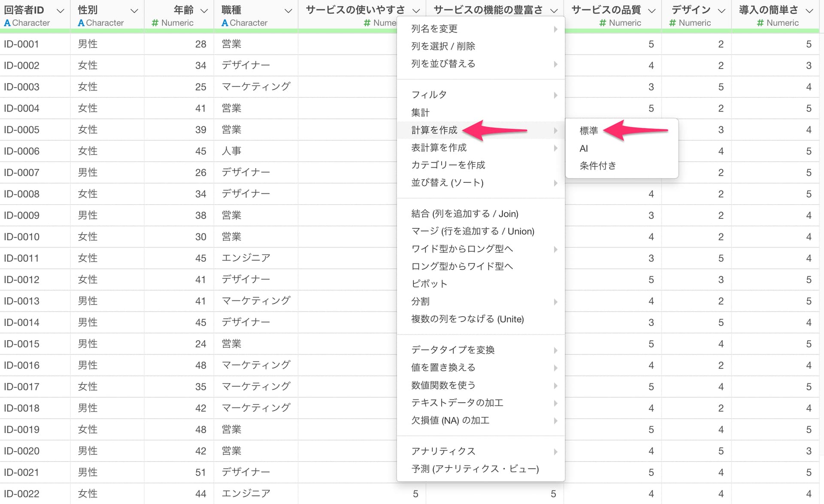Click the デザイン column menu arrow

pos(722,11)
